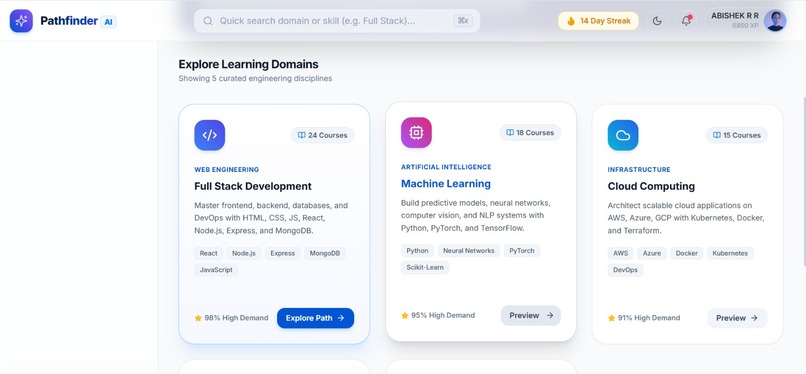Select the Kubernetes skill tag

(x=730, y=253)
